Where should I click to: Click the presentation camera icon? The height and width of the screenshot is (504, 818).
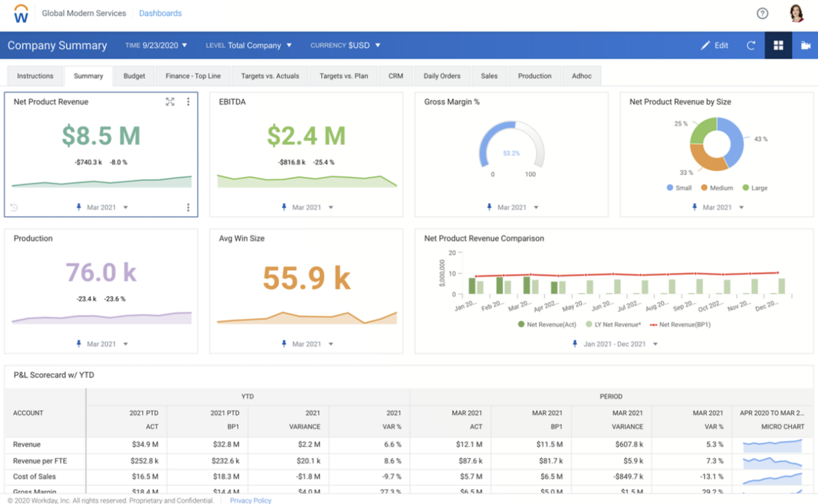pyautogui.click(x=805, y=46)
